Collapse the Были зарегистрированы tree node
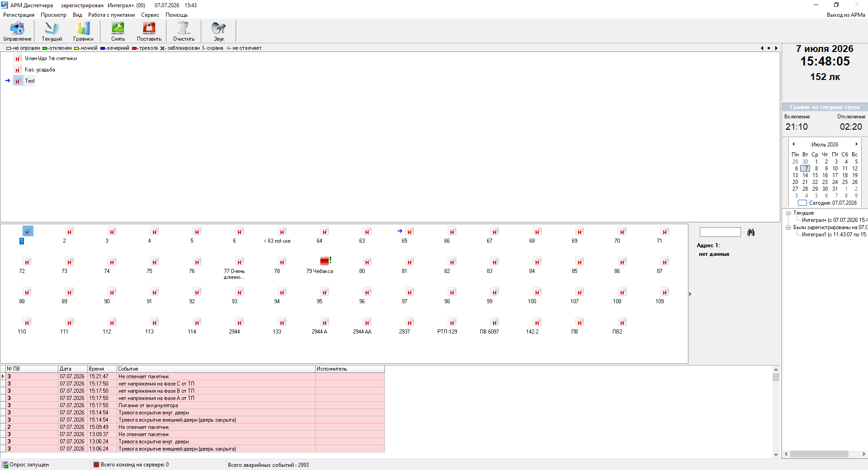This screenshot has width=868, height=470. pyautogui.click(x=788, y=227)
